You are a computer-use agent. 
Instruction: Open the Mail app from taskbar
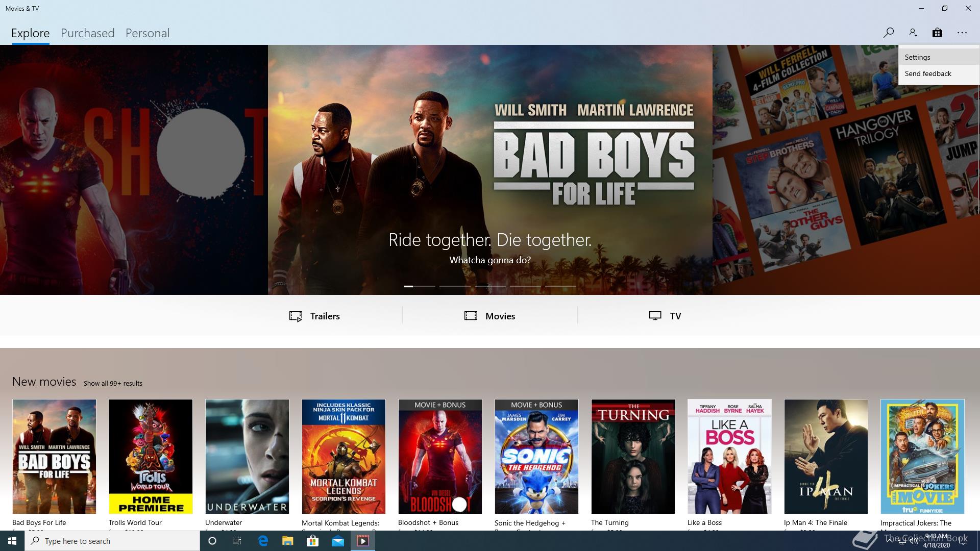pyautogui.click(x=338, y=541)
